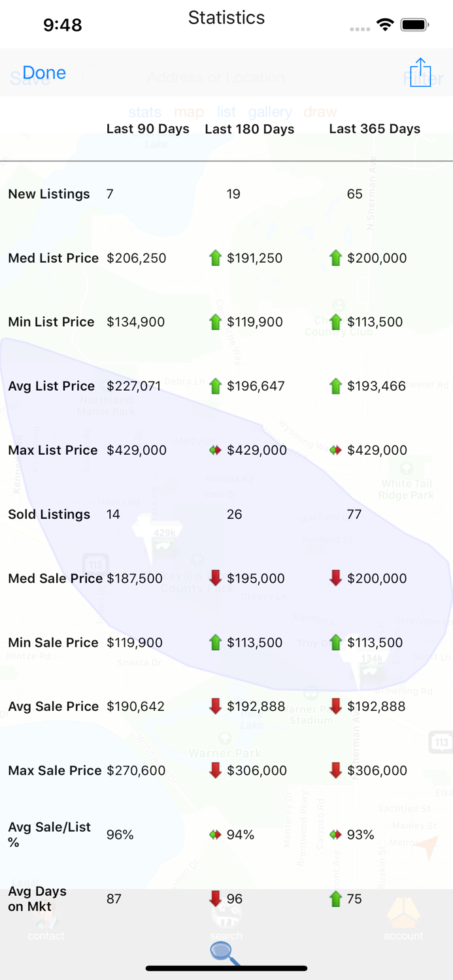Tap the magnifier search icon at bottom
This screenshot has height=980, width=453.
[226, 953]
